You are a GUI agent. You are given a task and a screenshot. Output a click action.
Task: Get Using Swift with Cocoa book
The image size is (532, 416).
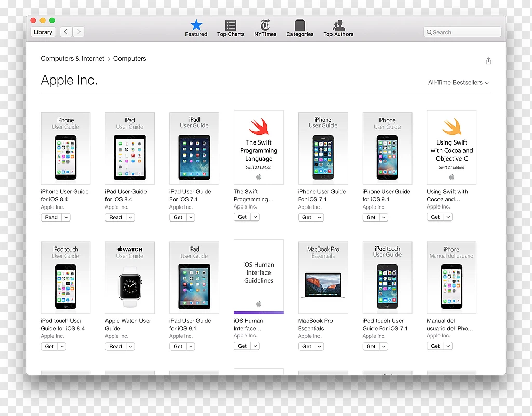point(435,217)
